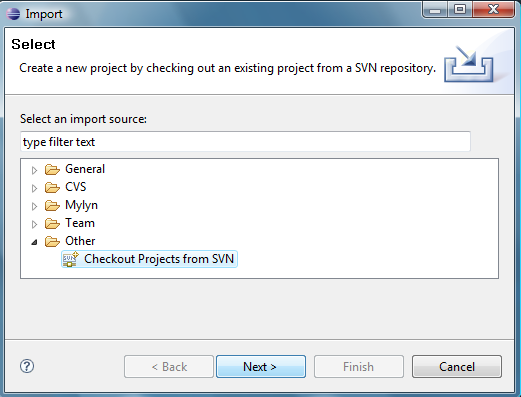Expand the Mylyn tree node

34,206
